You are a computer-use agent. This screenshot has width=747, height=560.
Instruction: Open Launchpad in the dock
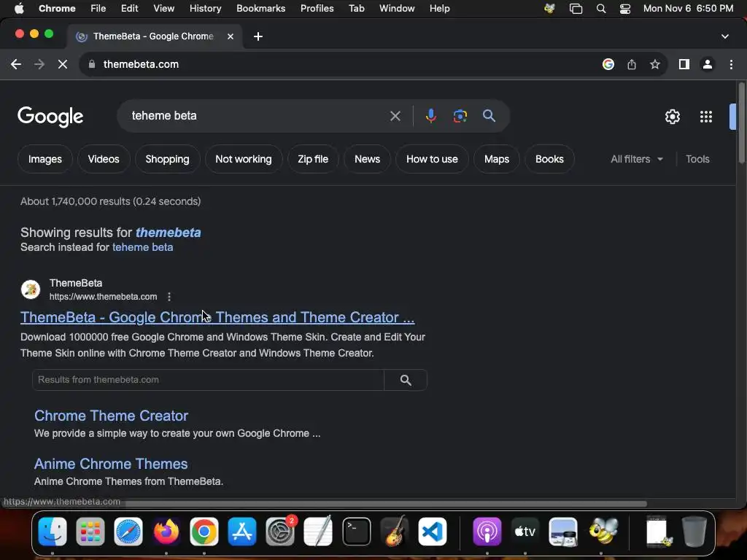tap(90, 532)
